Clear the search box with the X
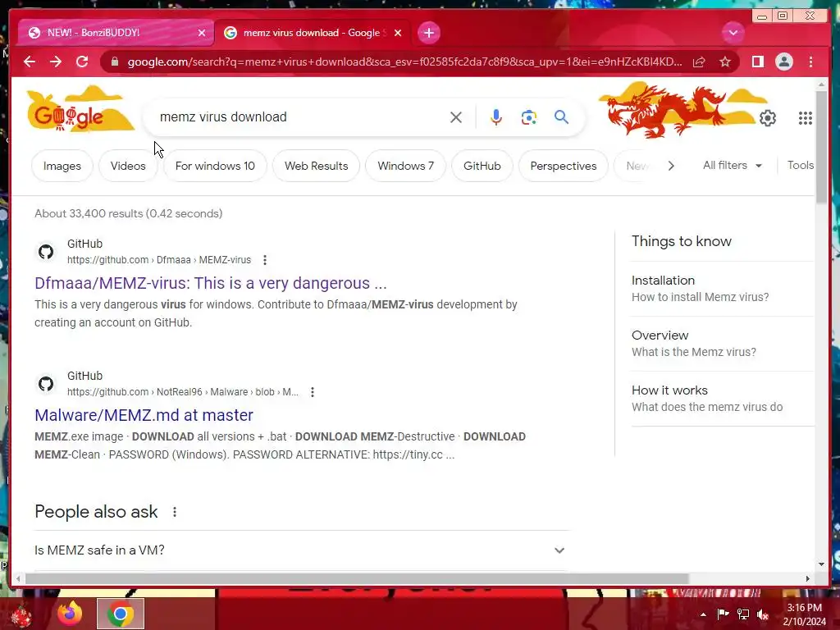Viewport: 840px width, 630px height. tap(456, 117)
